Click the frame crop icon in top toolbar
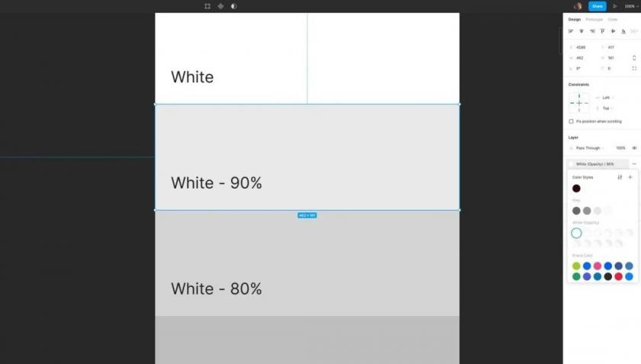The width and height of the screenshot is (641, 364). point(208,6)
